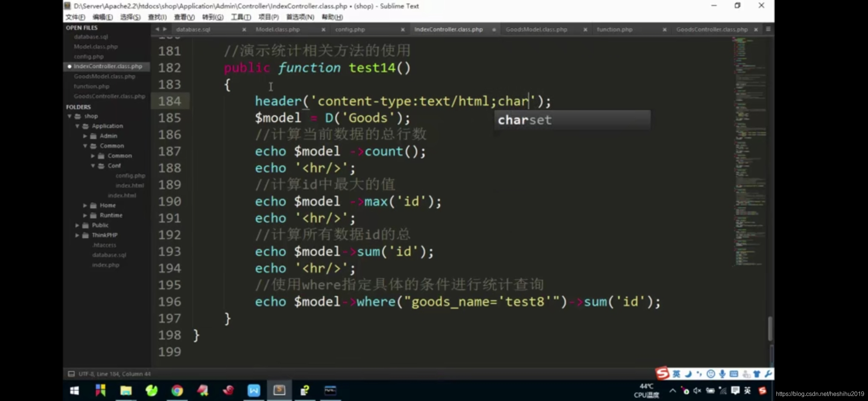Open the 查看(V) menu
This screenshot has width=868, height=401.
(184, 17)
